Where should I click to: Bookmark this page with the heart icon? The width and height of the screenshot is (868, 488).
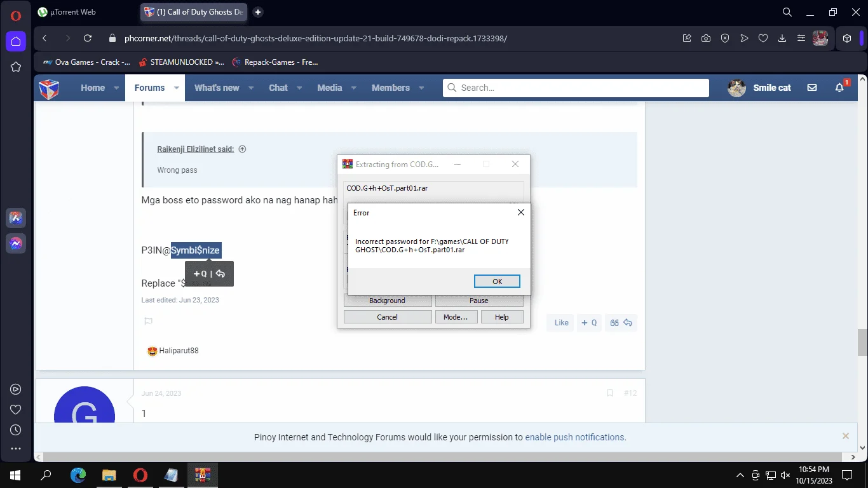click(763, 38)
